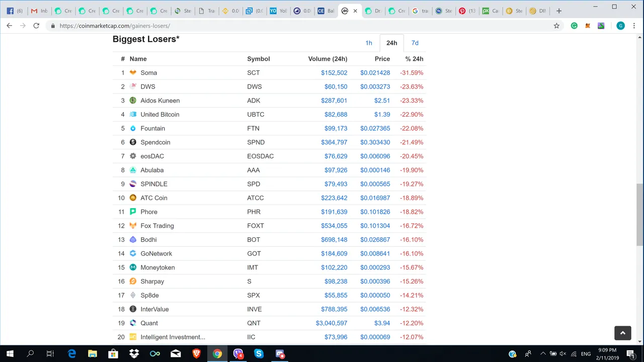Screen dimensions: 644x362
Task: Click the Sharpay coin icon
Action: coord(133,282)
